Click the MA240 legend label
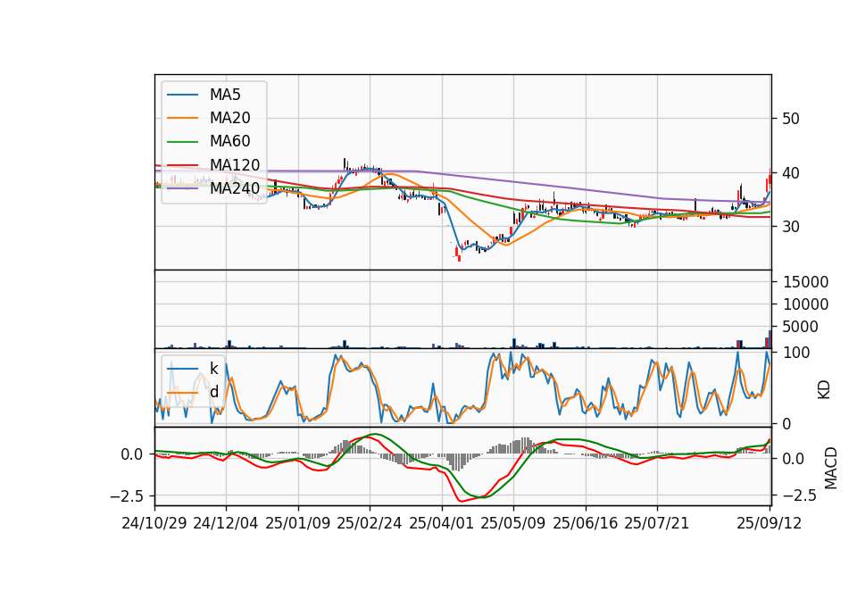857x616 pixels. click(235, 188)
